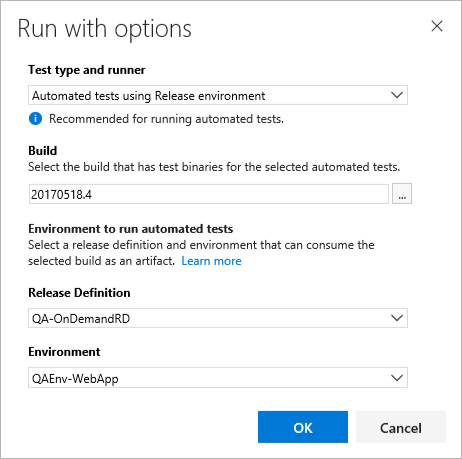Click the Release Definition label

click(79, 293)
